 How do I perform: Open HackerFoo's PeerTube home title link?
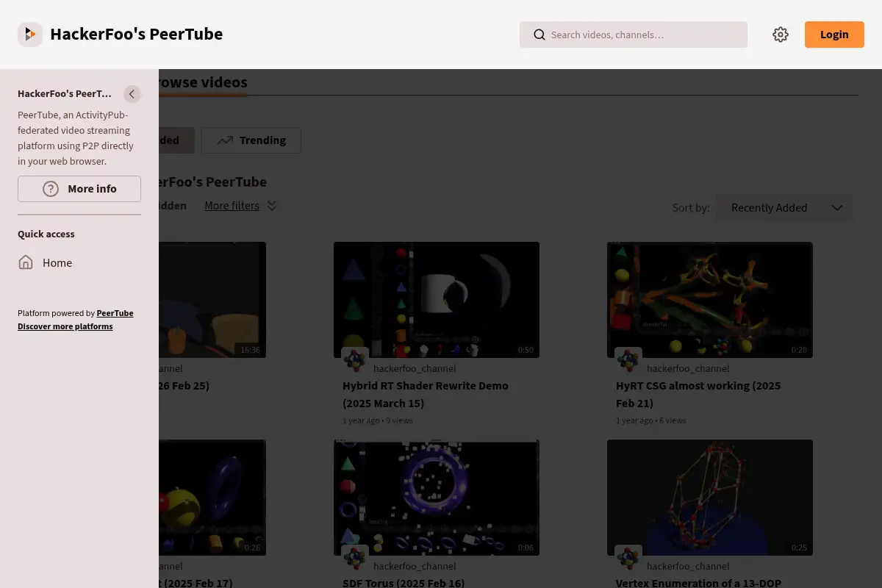[136, 35]
